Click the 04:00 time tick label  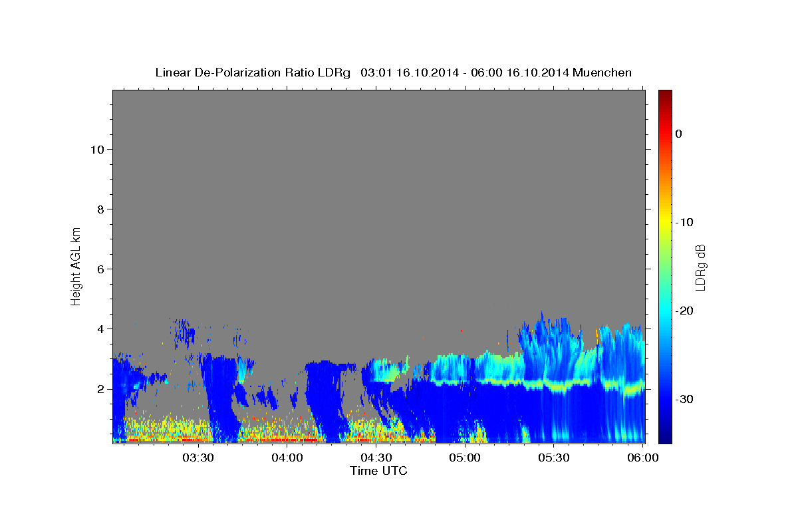[287, 458]
